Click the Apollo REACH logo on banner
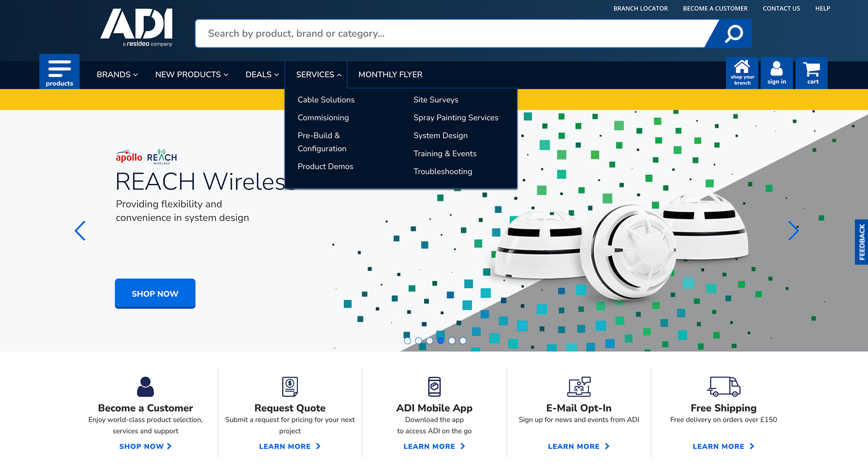Viewport: 868px width, 467px height. pyautogui.click(x=146, y=157)
